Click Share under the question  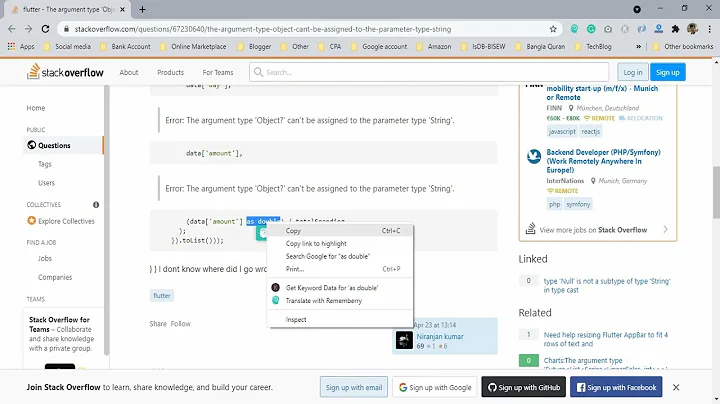click(158, 324)
